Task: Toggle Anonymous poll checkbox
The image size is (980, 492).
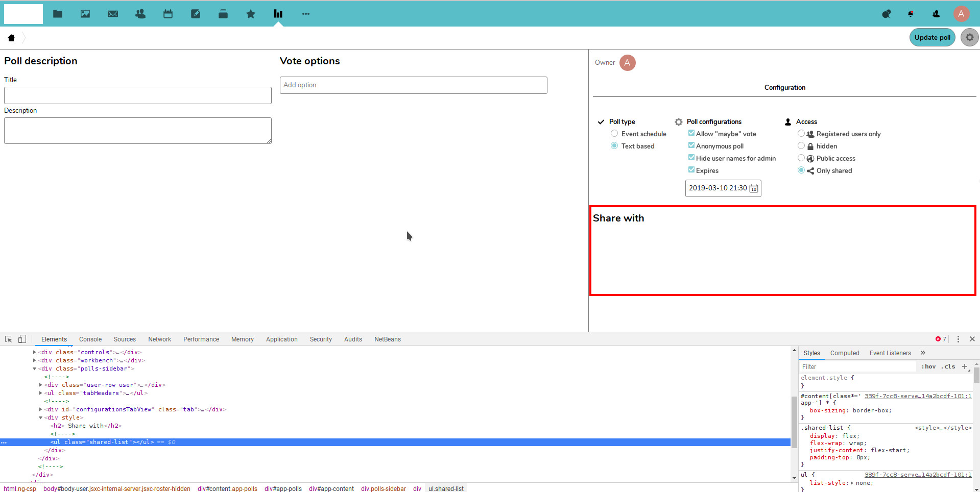Action: pos(691,145)
